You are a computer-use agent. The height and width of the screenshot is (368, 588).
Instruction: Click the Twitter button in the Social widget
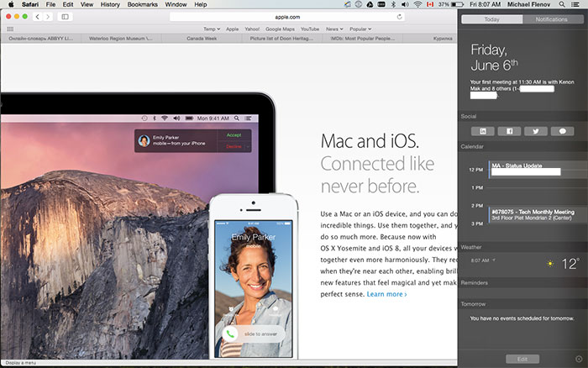(x=536, y=131)
